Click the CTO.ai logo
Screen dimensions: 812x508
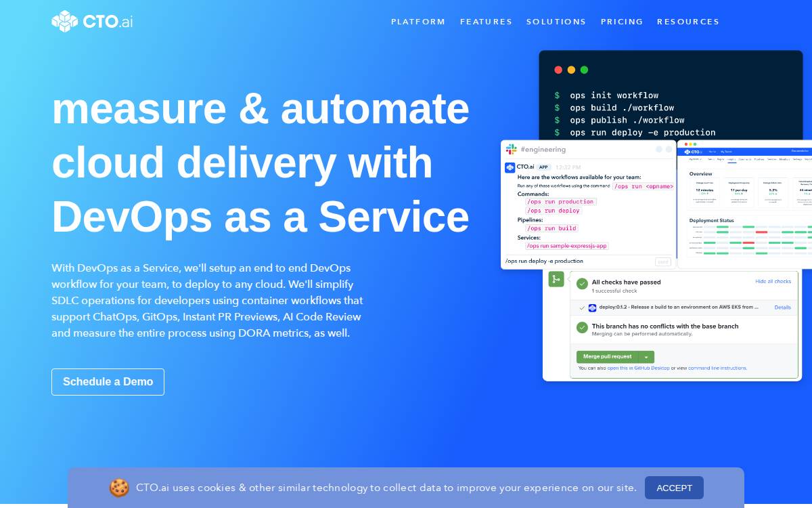point(92,21)
